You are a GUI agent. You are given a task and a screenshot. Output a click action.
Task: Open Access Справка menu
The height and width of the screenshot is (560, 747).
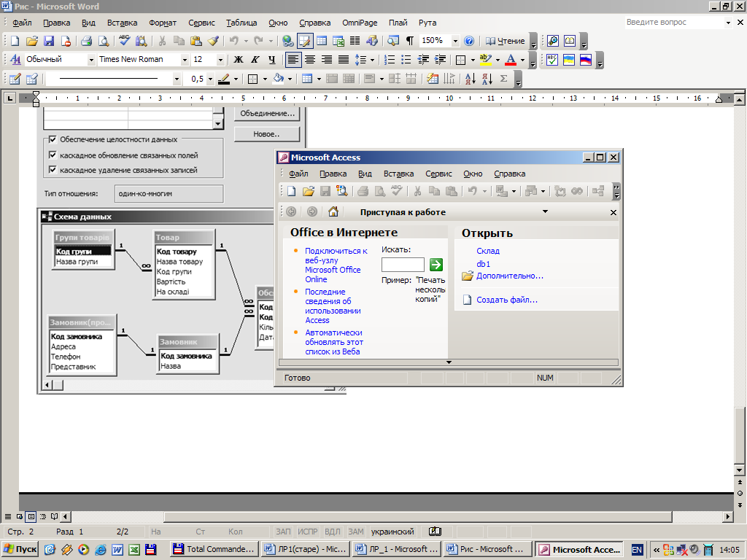click(x=510, y=174)
